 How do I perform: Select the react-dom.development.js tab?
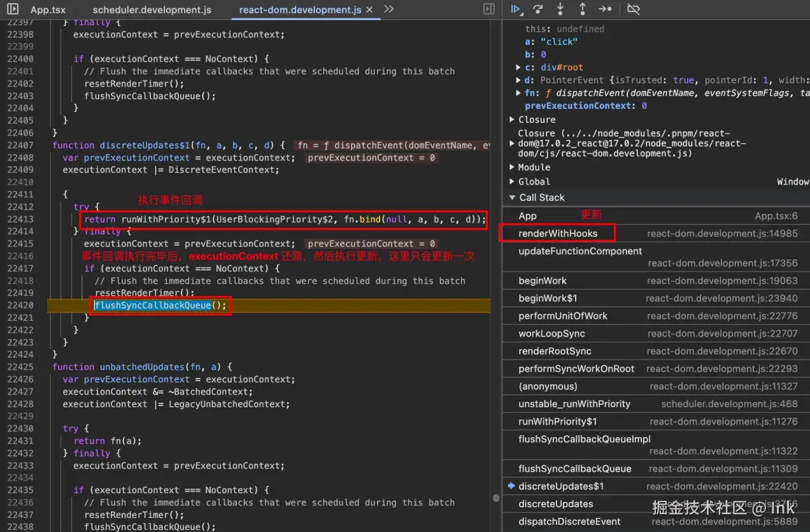point(300,10)
